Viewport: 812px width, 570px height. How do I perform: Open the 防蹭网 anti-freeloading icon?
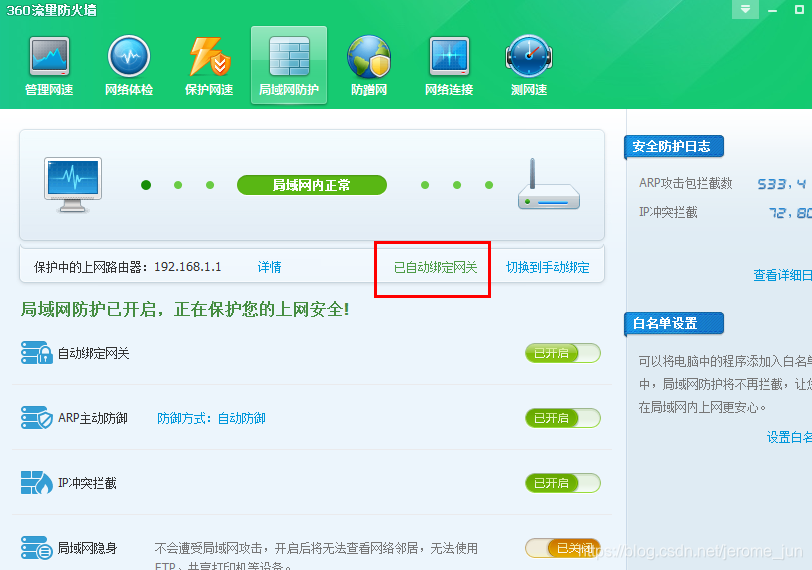(369, 66)
